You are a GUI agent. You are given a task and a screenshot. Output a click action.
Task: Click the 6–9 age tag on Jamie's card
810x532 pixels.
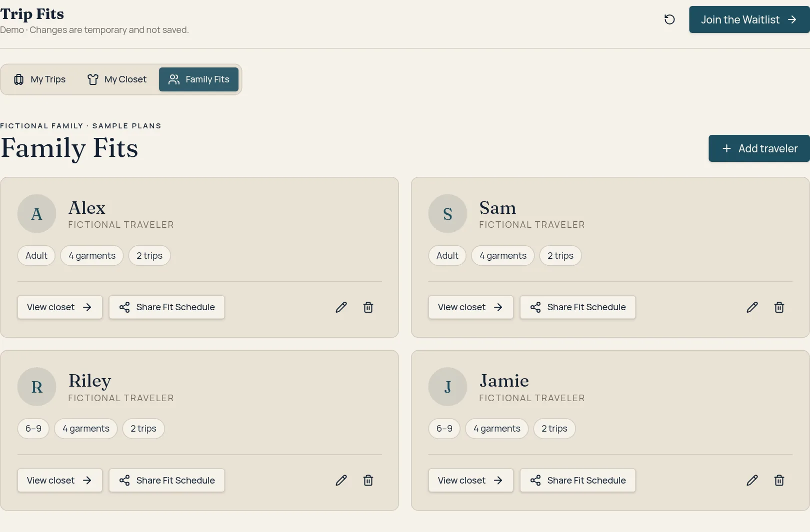444,429
